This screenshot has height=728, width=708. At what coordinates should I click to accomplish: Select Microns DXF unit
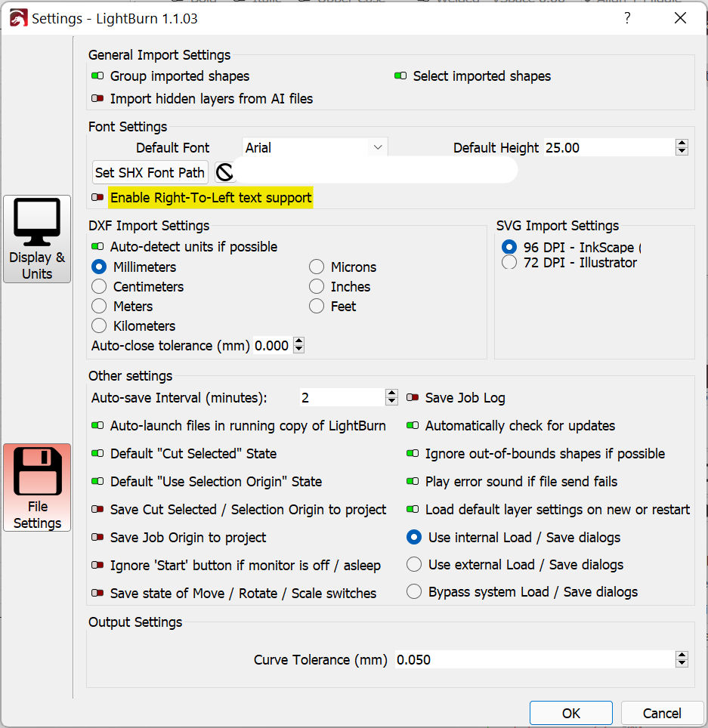pyautogui.click(x=317, y=267)
